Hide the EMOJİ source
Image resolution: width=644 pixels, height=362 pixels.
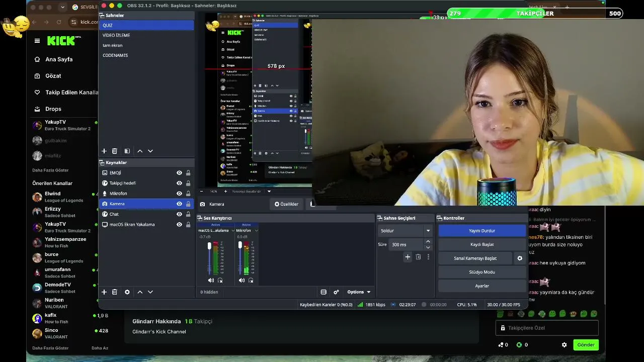[x=179, y=173]
